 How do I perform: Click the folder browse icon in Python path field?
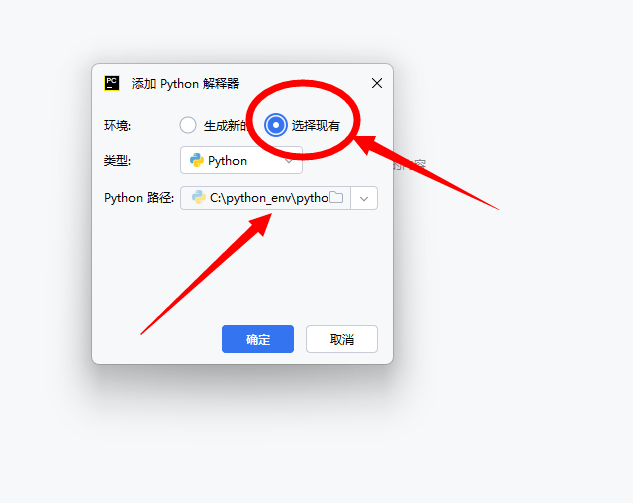tap(336, 197)
